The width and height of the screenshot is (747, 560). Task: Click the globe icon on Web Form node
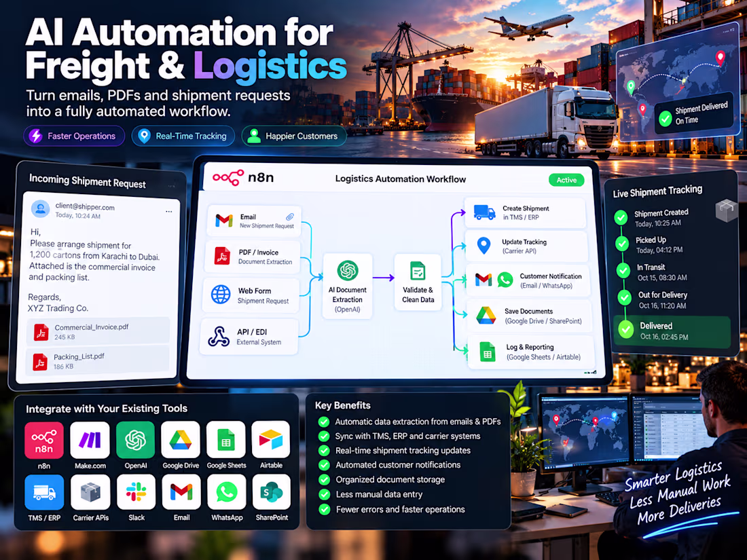click(x=221, y=295)
